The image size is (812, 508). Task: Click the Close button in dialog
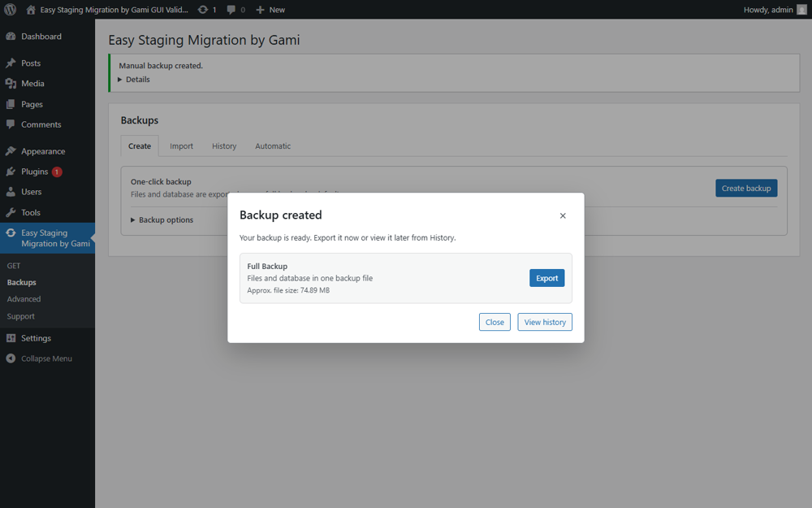(495, 322)
